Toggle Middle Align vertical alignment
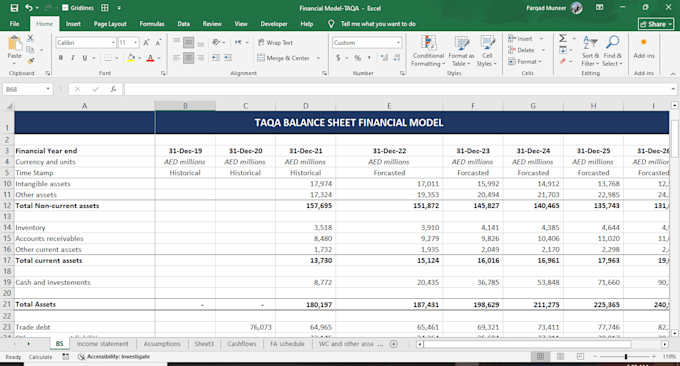 [x=189, y=42]
